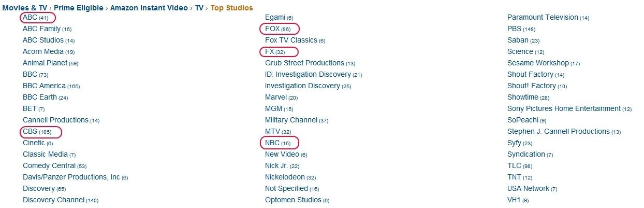Click the TV breadcrumb link

pyautogui.click(x=199, y=8)
